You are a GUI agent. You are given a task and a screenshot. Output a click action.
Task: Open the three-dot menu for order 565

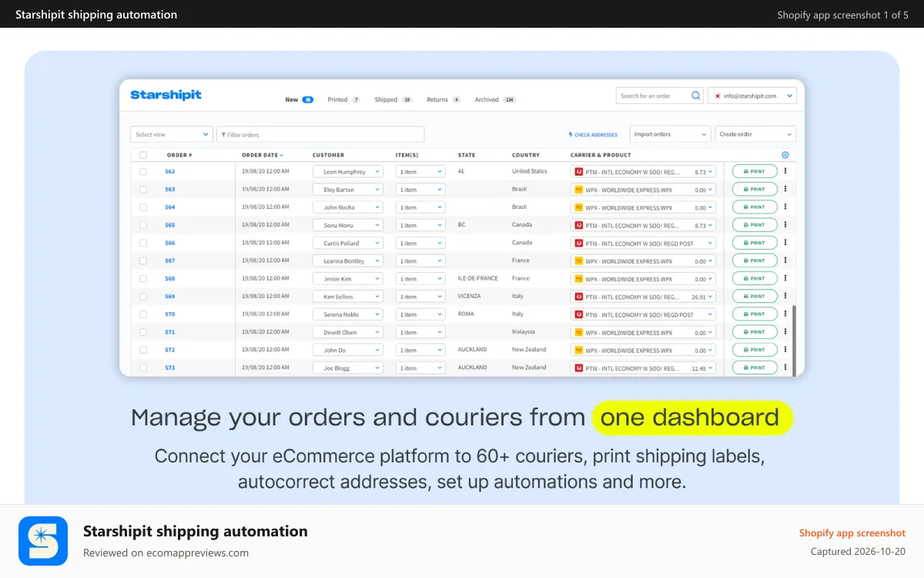[x=785, y=225]
